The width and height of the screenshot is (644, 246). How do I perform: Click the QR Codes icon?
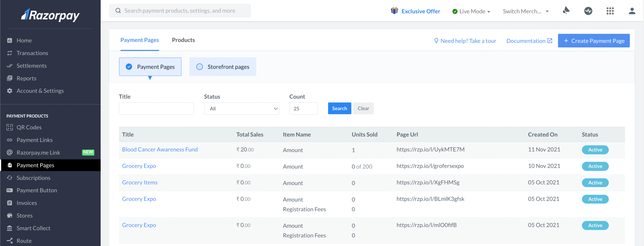pyautogui.click(x=10, y=127)
